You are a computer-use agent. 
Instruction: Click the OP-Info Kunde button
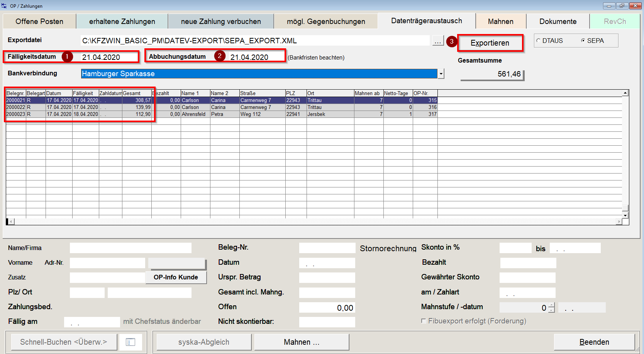176,277
